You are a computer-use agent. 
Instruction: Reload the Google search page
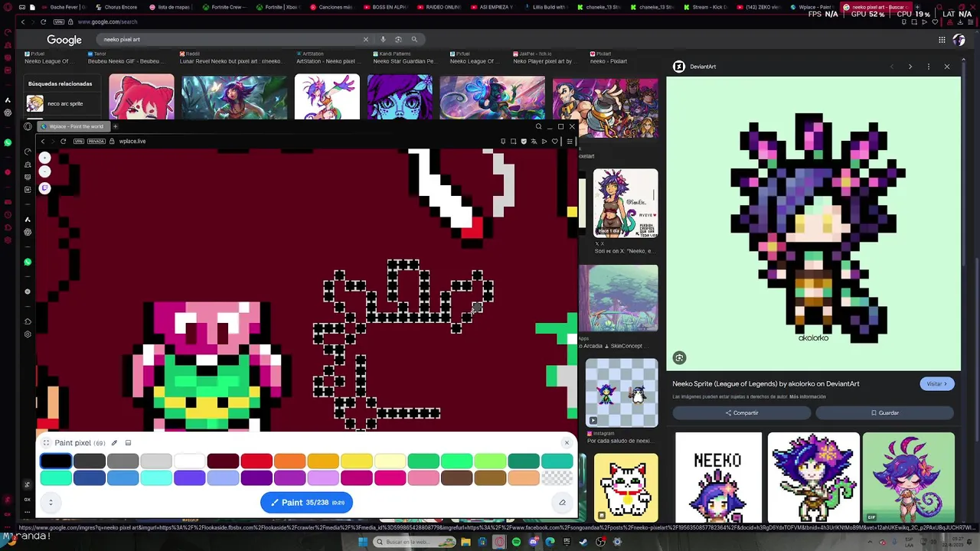point(43,21)
